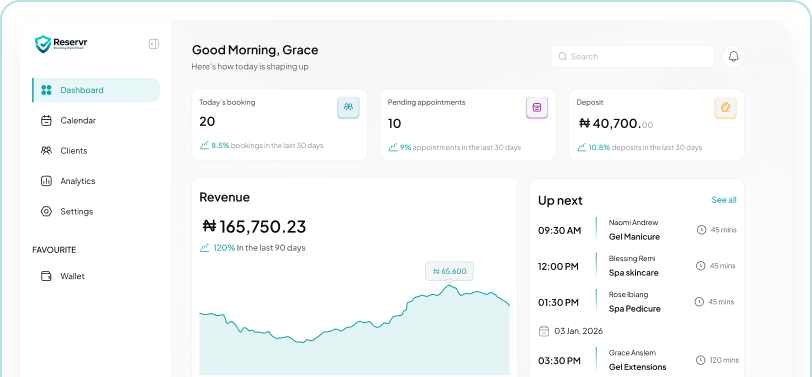Click the trend icon beside 8.5% bookings
This screenshot has width=812, height=377.
coord(204,146)
